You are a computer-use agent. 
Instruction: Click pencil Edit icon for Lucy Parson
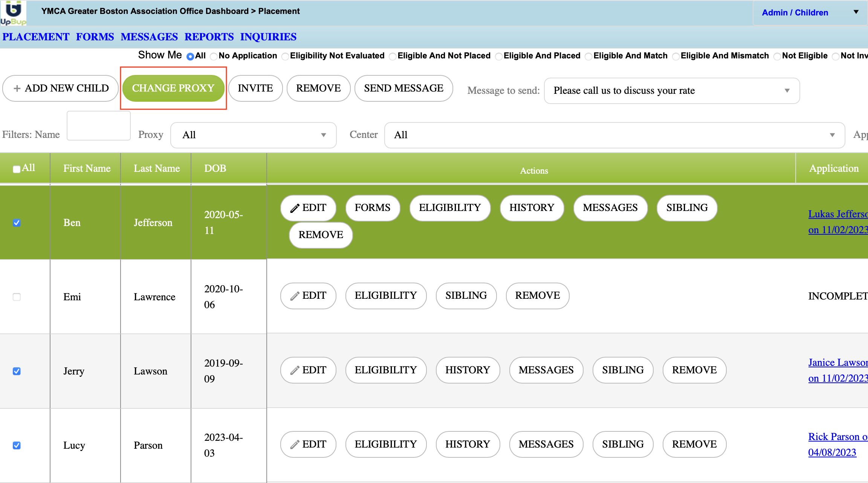click(x=295, y=445)
